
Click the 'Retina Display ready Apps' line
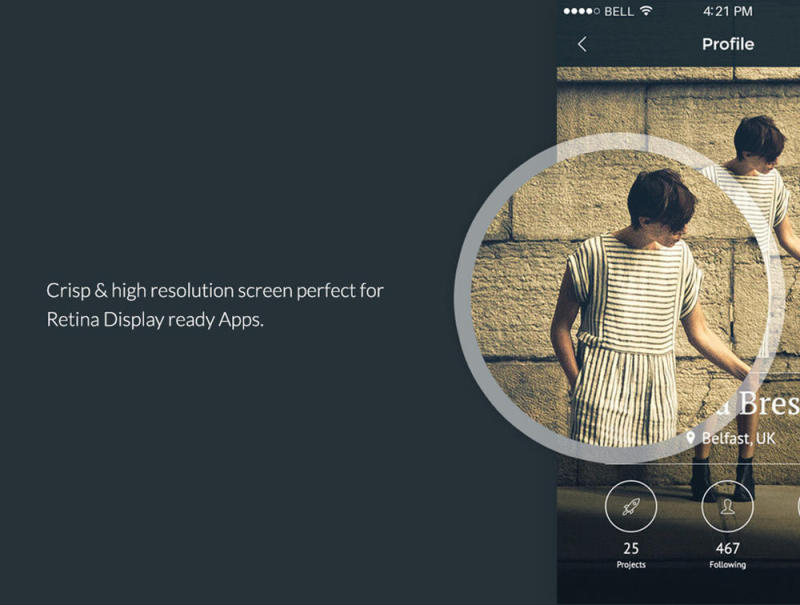pos(155,320)
